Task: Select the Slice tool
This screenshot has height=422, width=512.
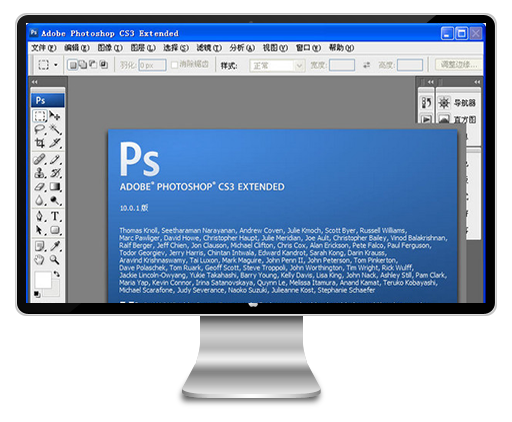Action: point(55,143)
